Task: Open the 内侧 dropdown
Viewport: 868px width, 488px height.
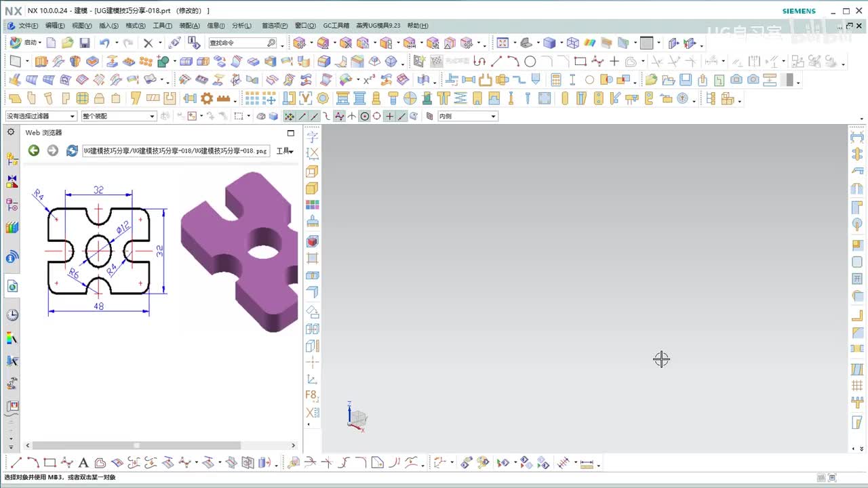Action: (467, 117)
